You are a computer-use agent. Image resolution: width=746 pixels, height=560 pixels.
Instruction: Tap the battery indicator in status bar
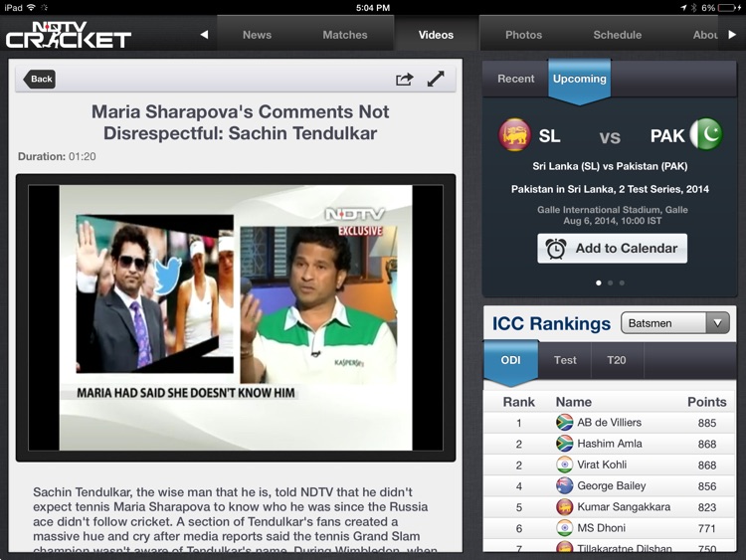point(730,8)
